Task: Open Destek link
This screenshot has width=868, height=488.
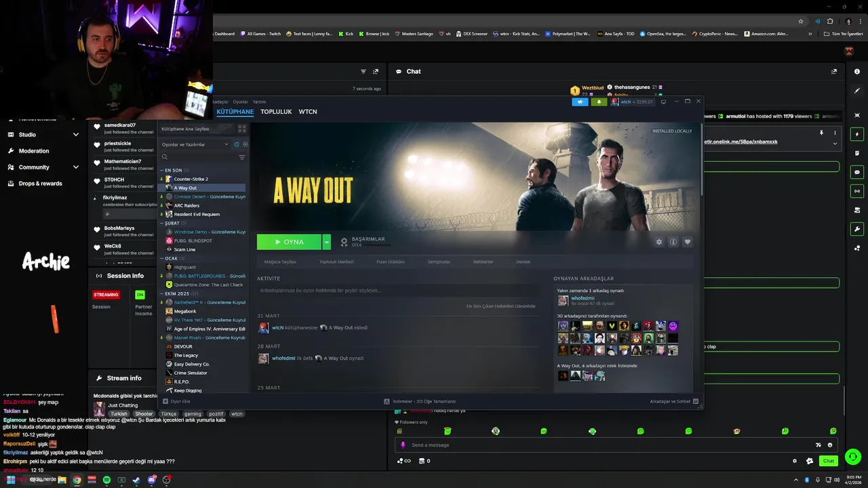Action: tap(523, 262)
